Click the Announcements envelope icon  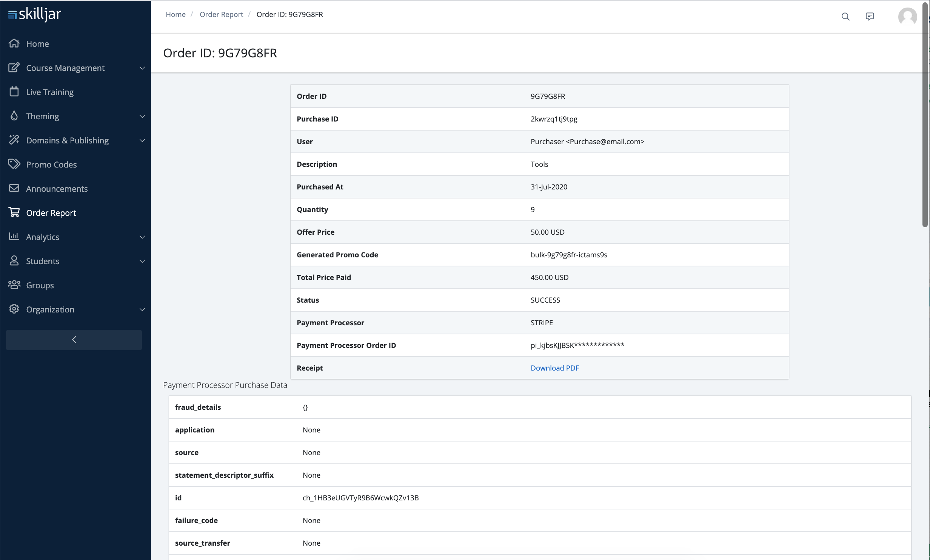[14, 188]
